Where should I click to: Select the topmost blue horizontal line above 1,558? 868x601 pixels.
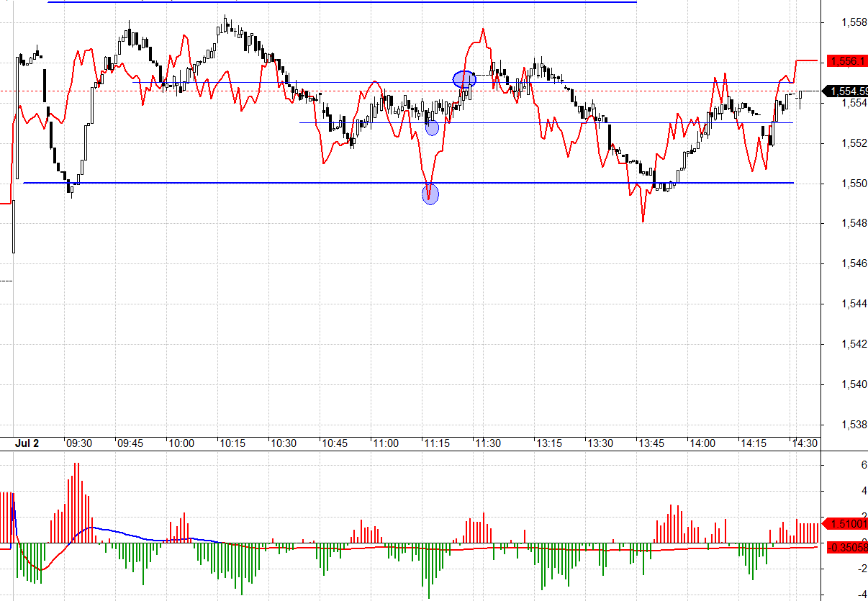[342, 2]
